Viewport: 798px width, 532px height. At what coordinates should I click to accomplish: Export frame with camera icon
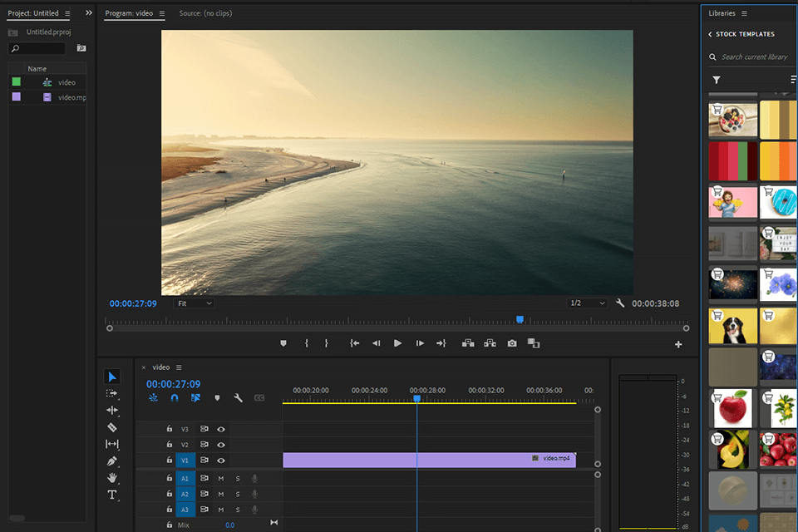512,343
